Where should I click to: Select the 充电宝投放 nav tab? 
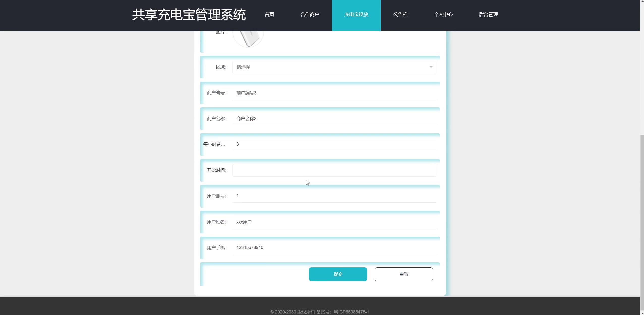tap(356, 15)
